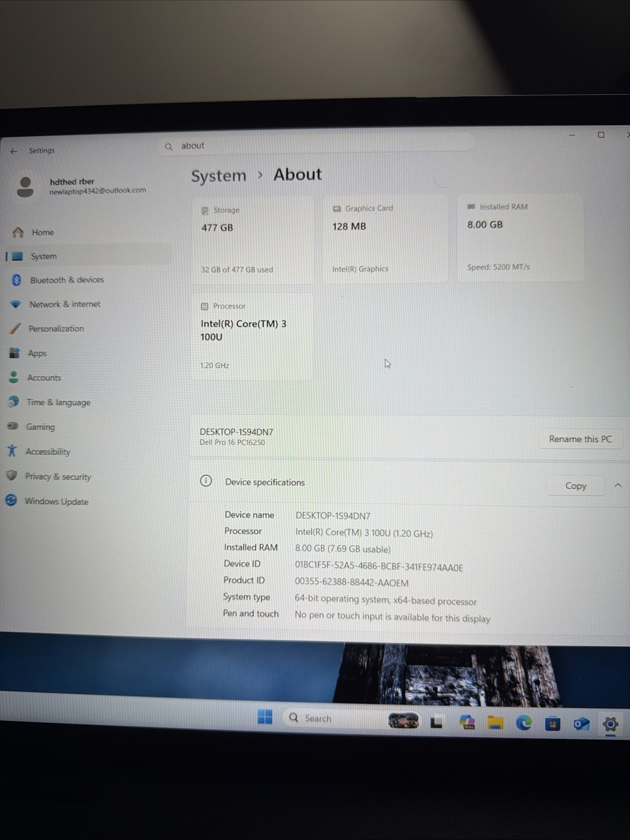Open the hdthed rber account profile
Screen dimensions: 630x840
pos(81,186)
